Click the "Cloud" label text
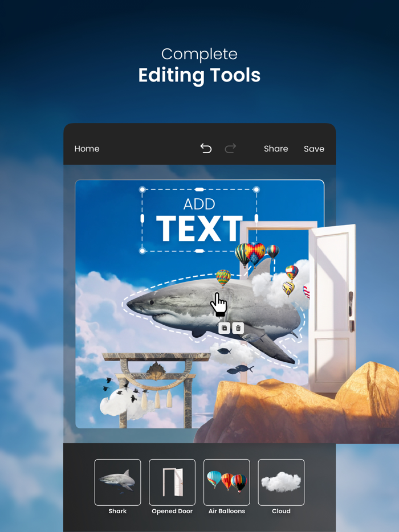Image resolution: width=399 pixels, height=532 pixels. pyautogui.click(x=281, y=511)
